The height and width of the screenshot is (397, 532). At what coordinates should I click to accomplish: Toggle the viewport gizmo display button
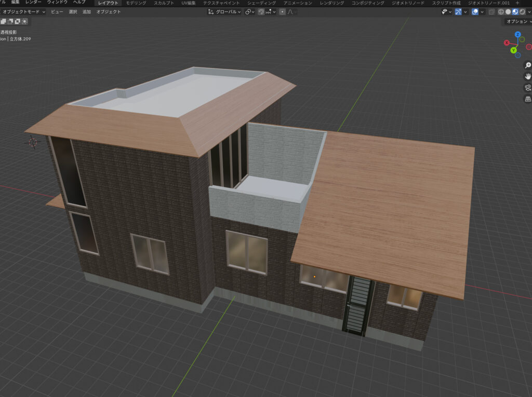[x=458, y=11]
